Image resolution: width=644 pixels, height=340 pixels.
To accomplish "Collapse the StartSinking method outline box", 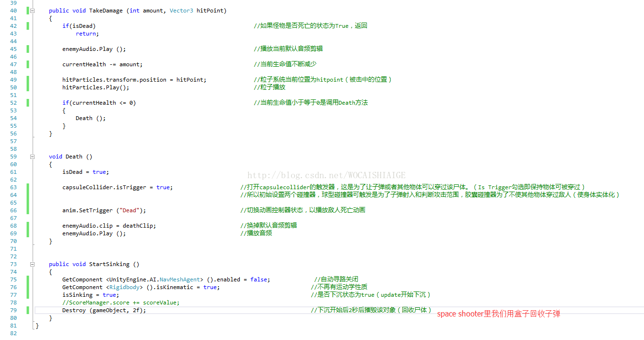I will 32,264.
